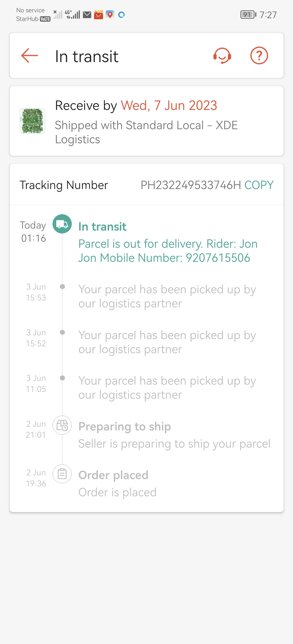Tap the rider mobile number 9207615506
The image size is (293, 644).
tap(218, 258)
